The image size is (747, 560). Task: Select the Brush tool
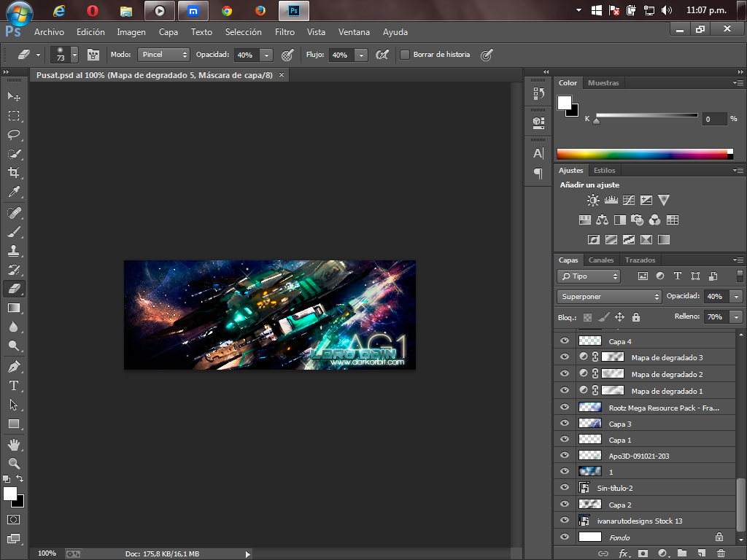pyautogui.click(x=14, y=232)
